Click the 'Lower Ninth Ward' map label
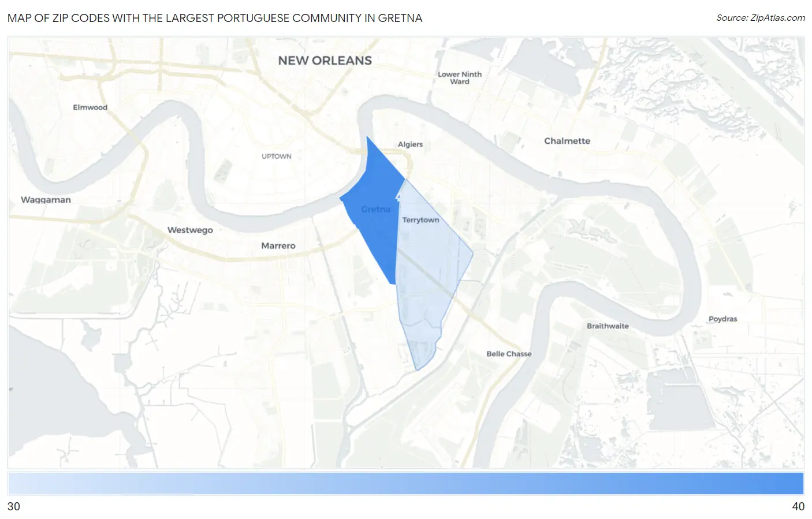The width and height of the screenshot is (812, 519). pyautogui.click(x=460, y=78)
